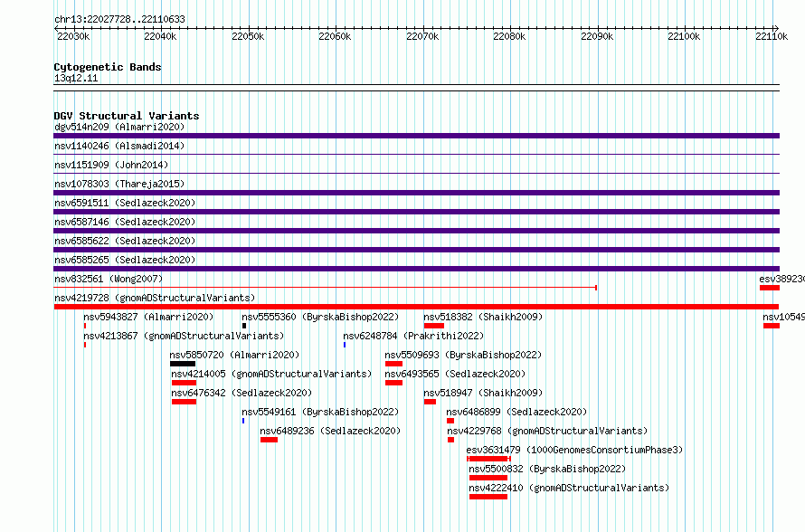Select the black nsv5850720 variant bar
The width and height of the screenshot is (805, 532).
pos(183,364)
